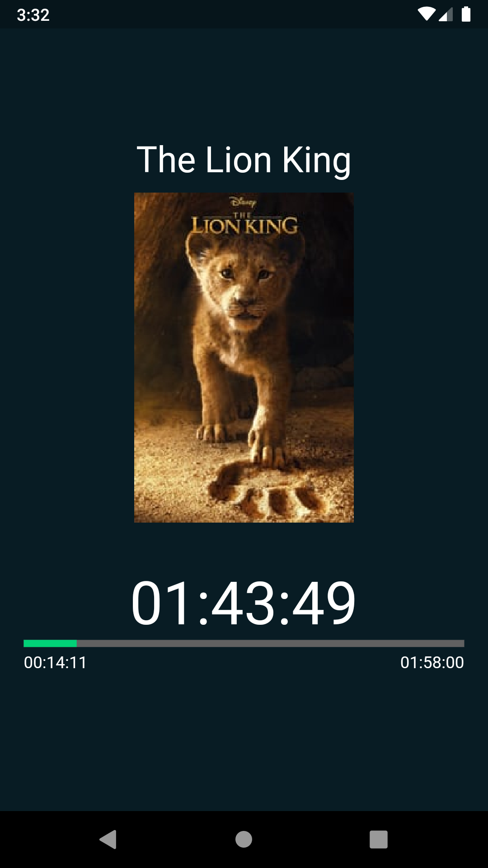Image resolution: width=488 pixels, height=868 pixels.
Task: Tap the cellular signal status icon
Action: coord(446,14)
